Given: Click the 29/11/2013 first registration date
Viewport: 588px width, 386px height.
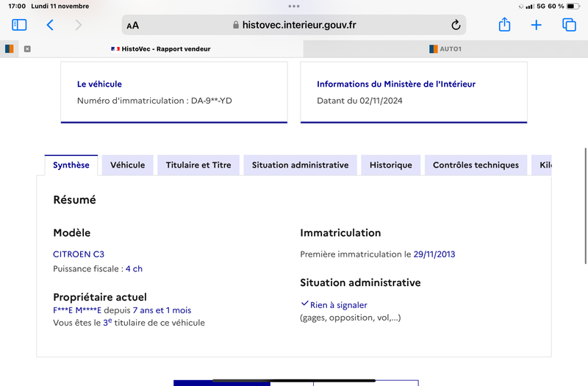Looking at the screenshot, I should [x=434, y=254].
